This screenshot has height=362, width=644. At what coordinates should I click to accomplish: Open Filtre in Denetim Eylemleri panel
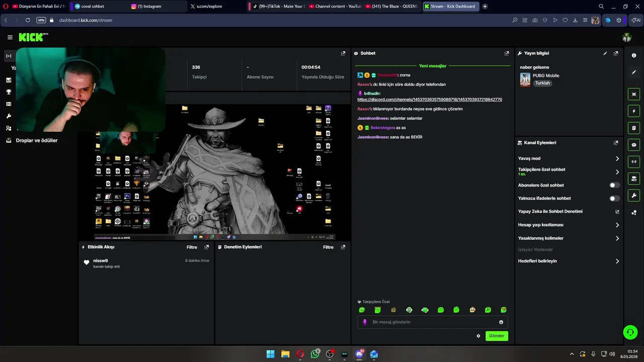pos(328,247)
